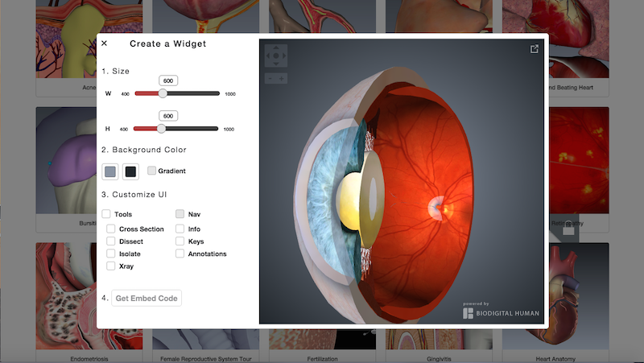Click the zoom in plus button

pyautogui.click(x=281, y=78)
